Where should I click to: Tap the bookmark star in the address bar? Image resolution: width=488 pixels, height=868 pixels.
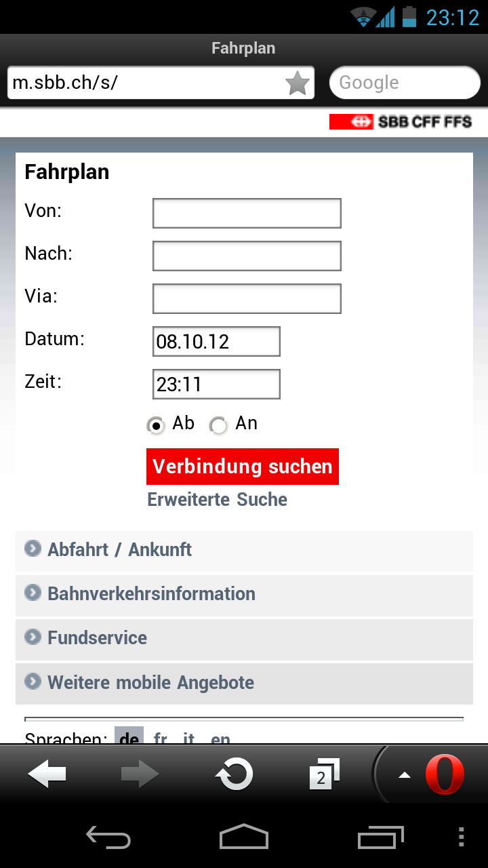pyautogui.click(x=297, y=83)
